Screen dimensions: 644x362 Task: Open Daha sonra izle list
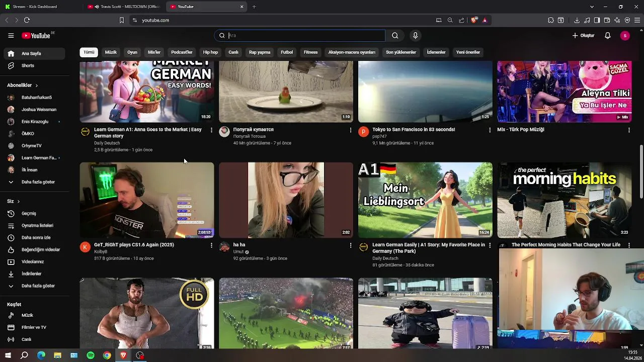[34, 238]
